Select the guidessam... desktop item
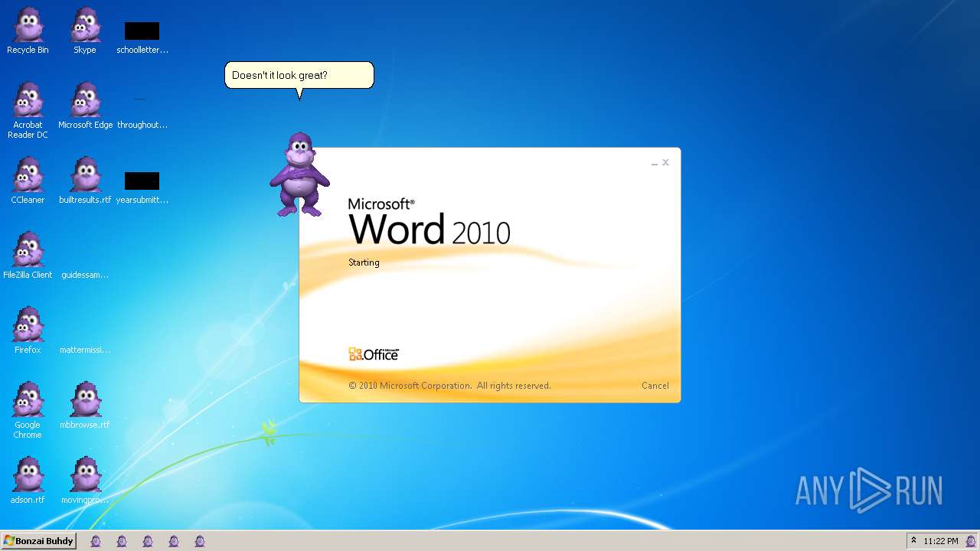The image size is (980, 551). [85, 274]
